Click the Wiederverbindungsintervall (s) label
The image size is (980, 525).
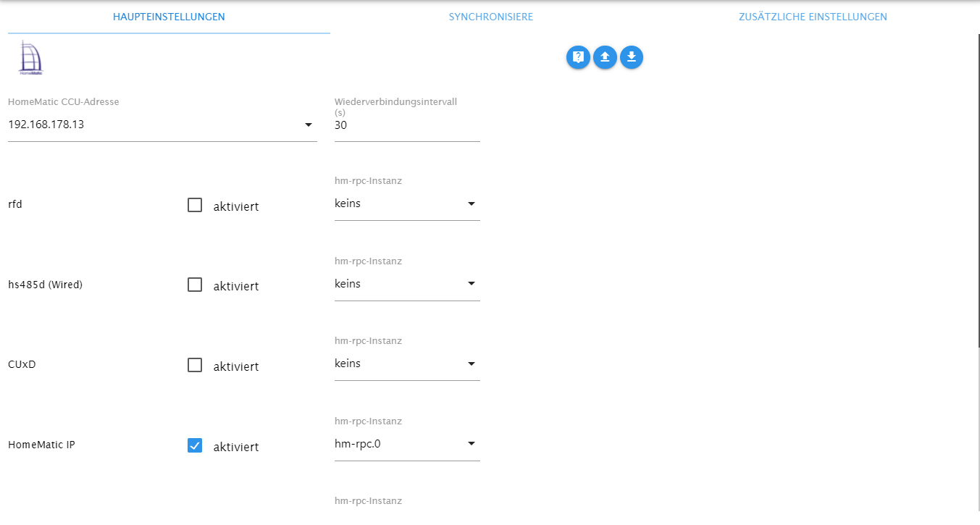(x=395, y=107)
